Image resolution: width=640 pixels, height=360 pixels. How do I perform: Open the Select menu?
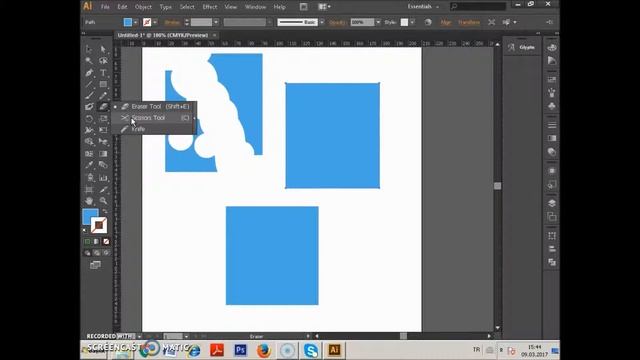pyautogui.click(x=187, y=7)
